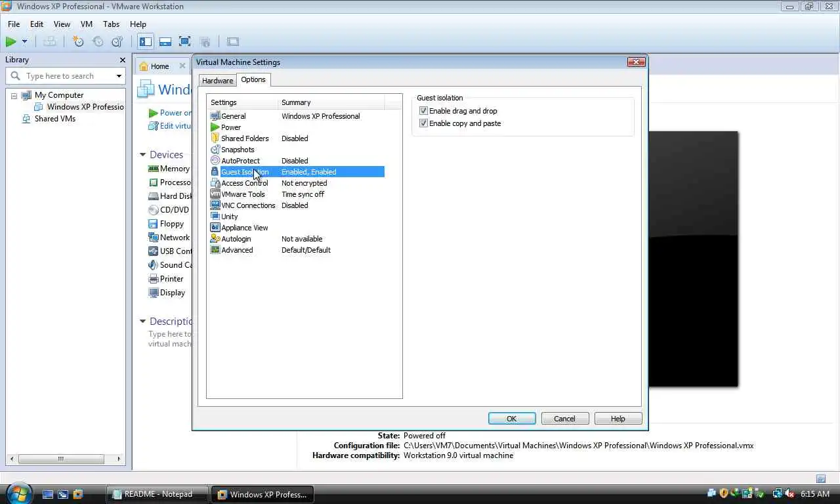The height and width of the screenshot is (504, 840).
Task: Select Shared VMs in the Library tree
Action: [55, 119]
